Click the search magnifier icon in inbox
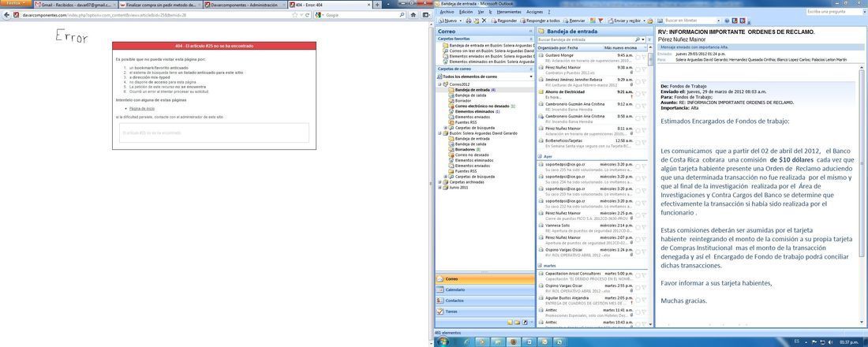 (x=638, y=40)
